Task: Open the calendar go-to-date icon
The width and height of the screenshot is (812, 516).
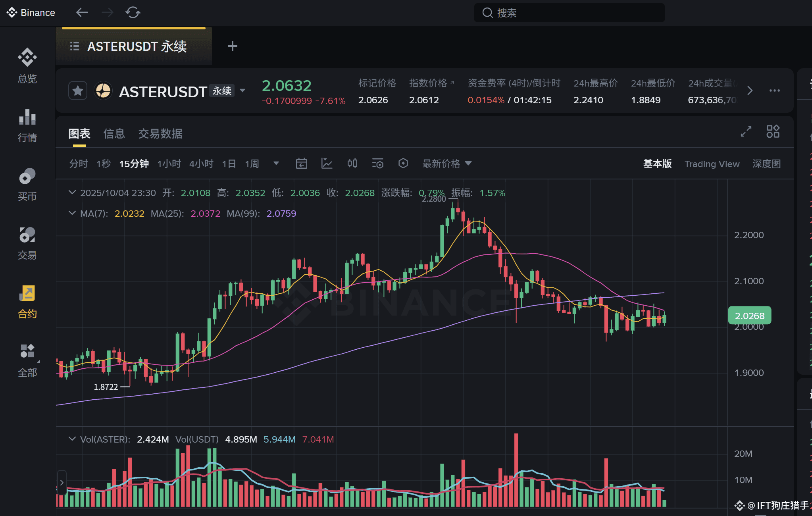Action: (x=301, y=164)
